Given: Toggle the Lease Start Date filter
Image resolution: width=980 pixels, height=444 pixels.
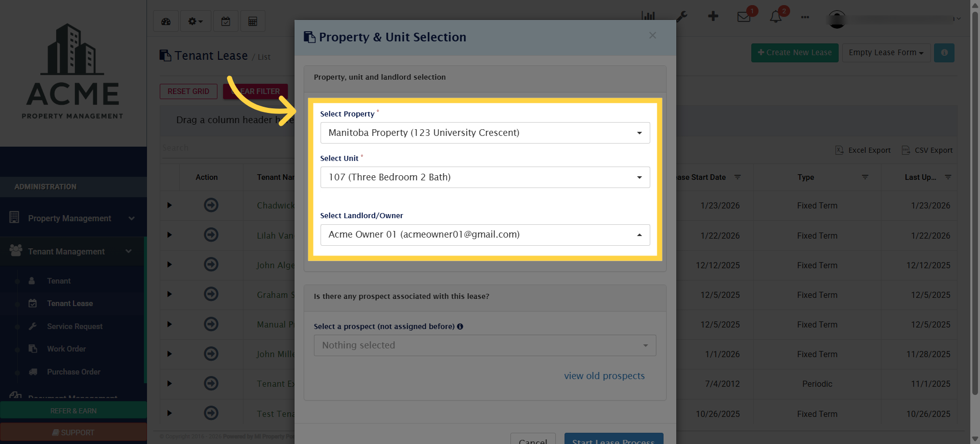Looking at the screenshot, I should 738,177.
